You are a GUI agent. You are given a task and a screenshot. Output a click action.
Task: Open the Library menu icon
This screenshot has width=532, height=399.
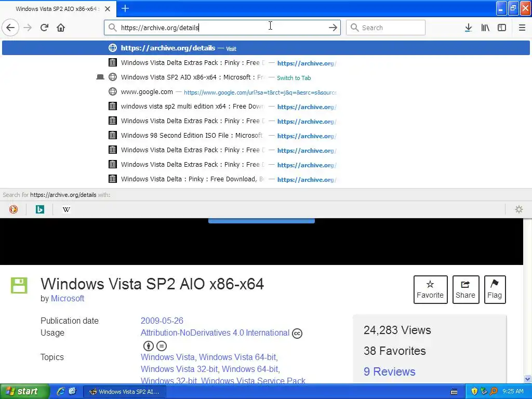(x=485, y=28)
